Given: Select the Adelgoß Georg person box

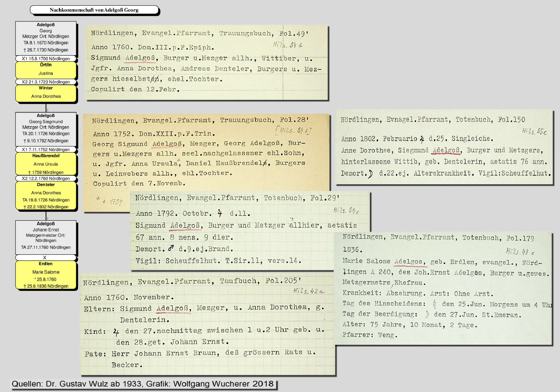Looking at the screenshot, I should pos(46,38).
